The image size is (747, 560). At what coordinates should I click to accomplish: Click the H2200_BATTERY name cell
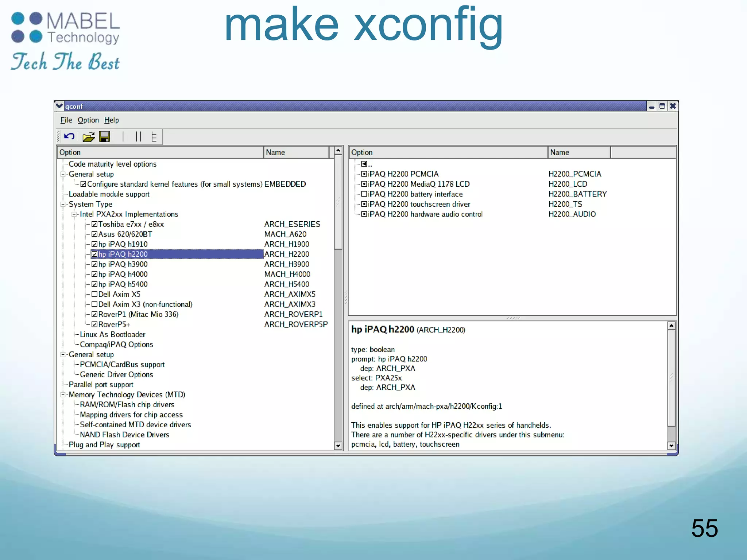[577, 194]
